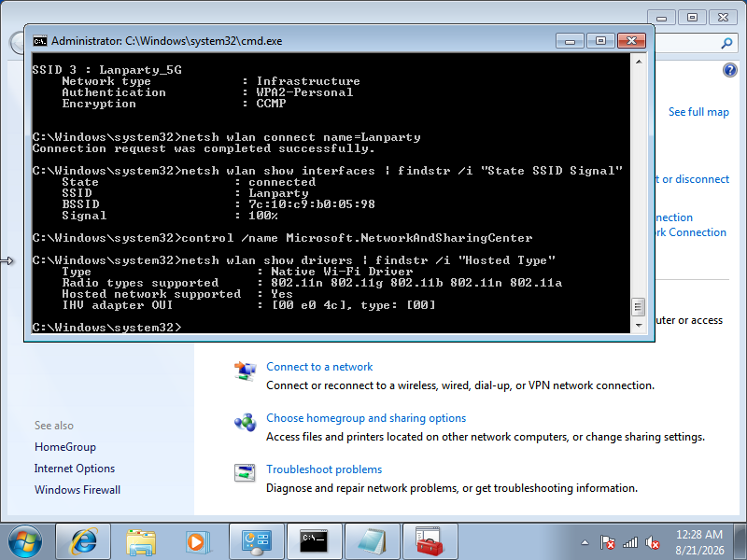747x560 pixels.
Task: Switch to cmd.exe taskbar button
Action: pos(315,542)
